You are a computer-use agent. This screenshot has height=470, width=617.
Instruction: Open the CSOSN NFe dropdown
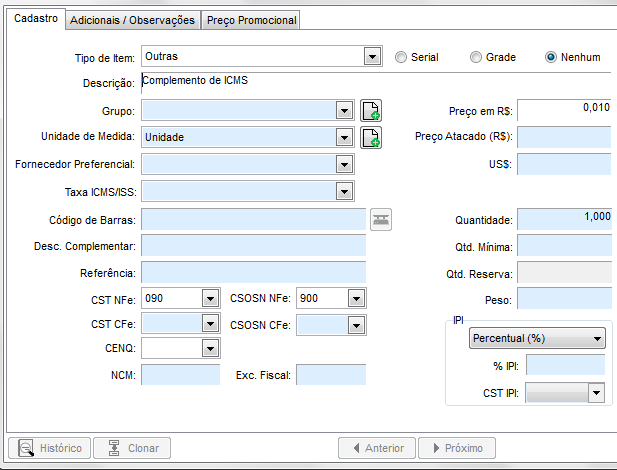coord(357,298)
